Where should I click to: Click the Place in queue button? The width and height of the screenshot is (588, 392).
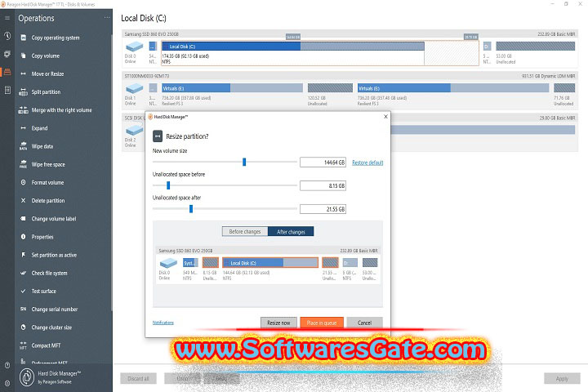tap(322, 323)
